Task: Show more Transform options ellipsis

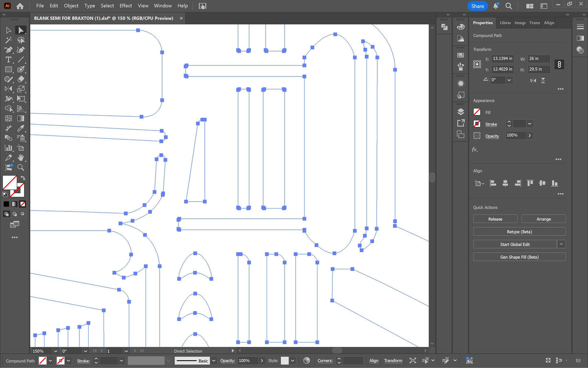Action: pyautogui.click(x=561, y=89)
